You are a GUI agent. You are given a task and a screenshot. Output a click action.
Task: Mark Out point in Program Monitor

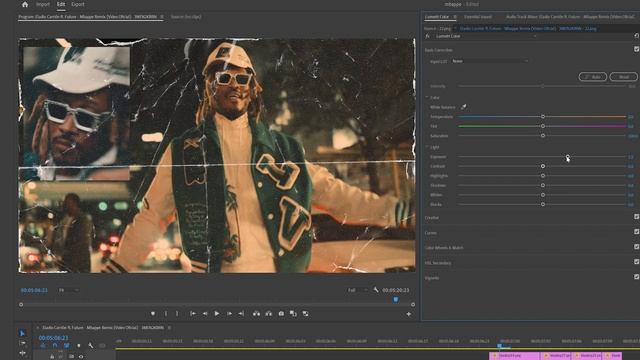pyautogui.click(x=177, y=313)
